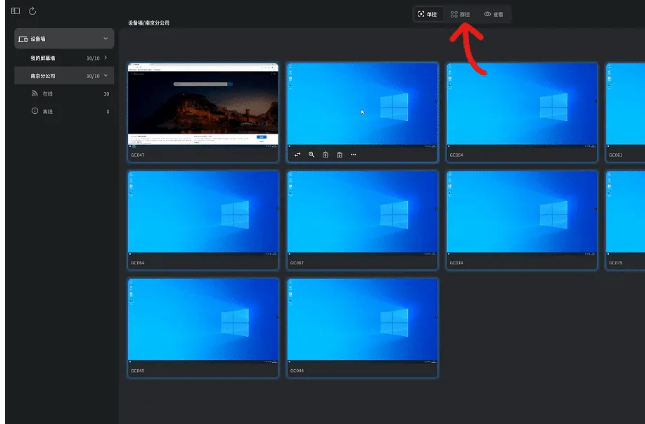Image resolution: width=645 pixels, height=424 pixels.
Task: Click the device-group monitor icon in sidebar header
Action: coord(23,39)
